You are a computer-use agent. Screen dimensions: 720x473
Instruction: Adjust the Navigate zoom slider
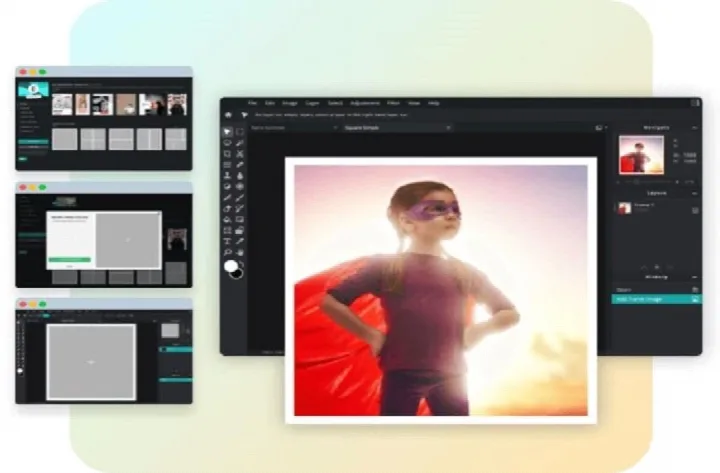point(650,182)
